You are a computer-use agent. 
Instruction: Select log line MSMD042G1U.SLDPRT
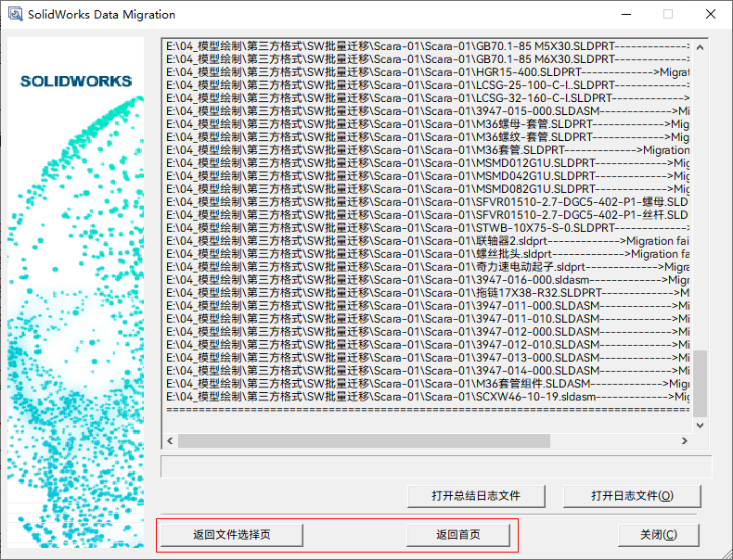(427, 176)
